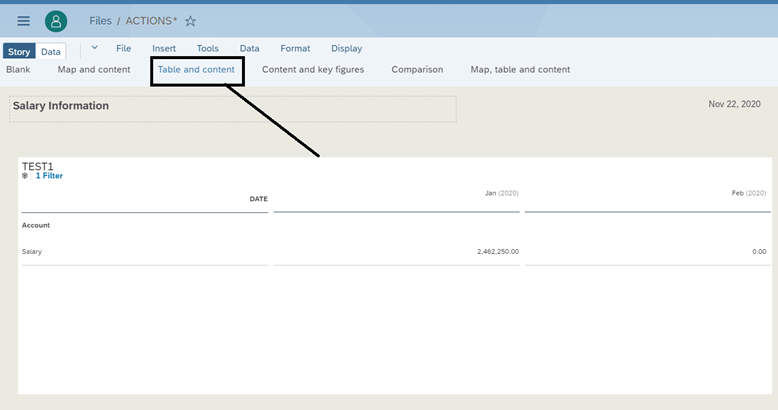Select the Blank layout

tap(18, 69)
